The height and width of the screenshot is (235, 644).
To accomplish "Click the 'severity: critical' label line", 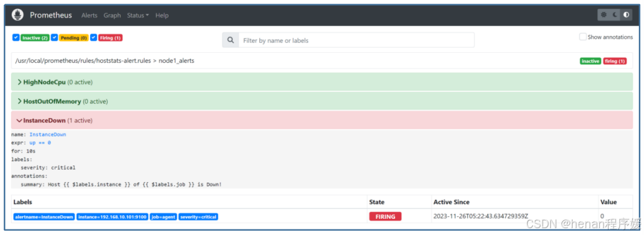I will point(48,168).
